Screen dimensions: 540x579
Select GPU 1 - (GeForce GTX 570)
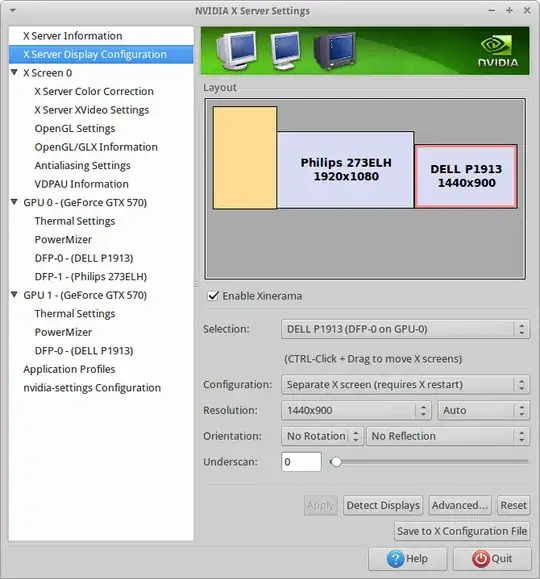tap(85, 295)
